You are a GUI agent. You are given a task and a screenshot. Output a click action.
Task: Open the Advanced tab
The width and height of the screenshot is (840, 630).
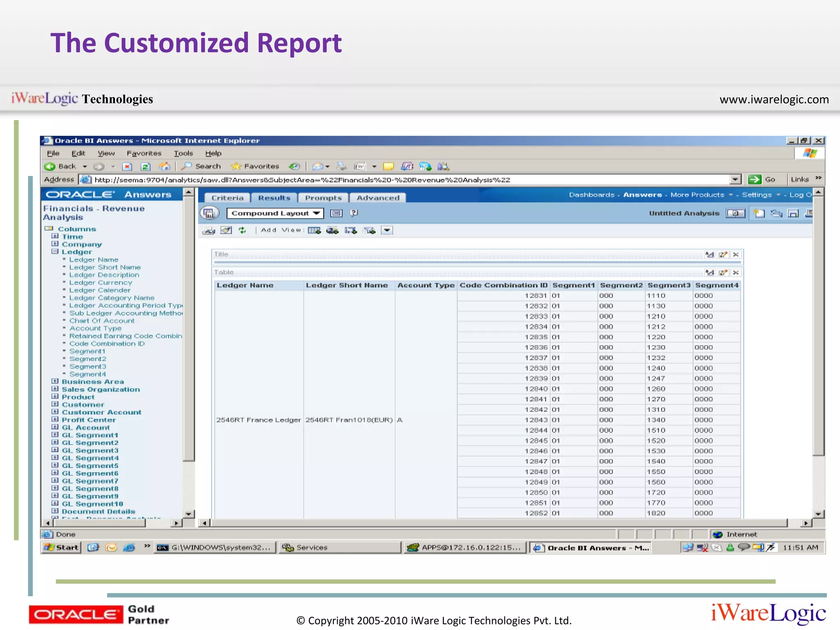pos(378,198)
